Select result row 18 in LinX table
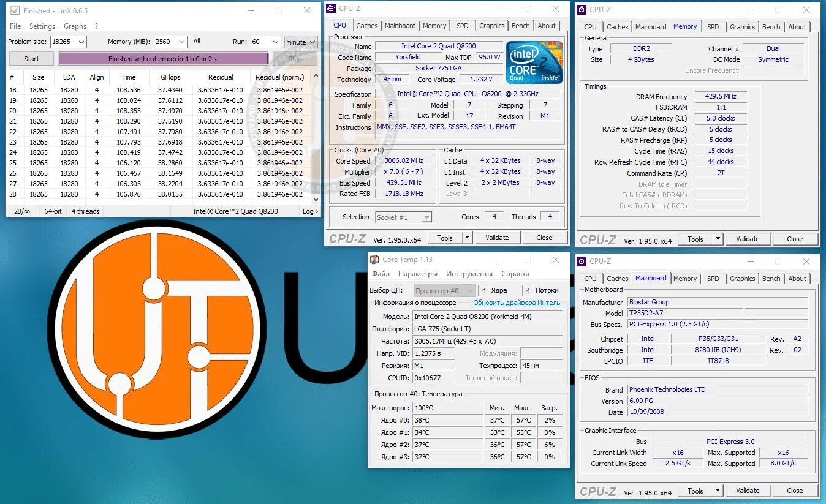The image size is (826, 504). coord(158,90)
